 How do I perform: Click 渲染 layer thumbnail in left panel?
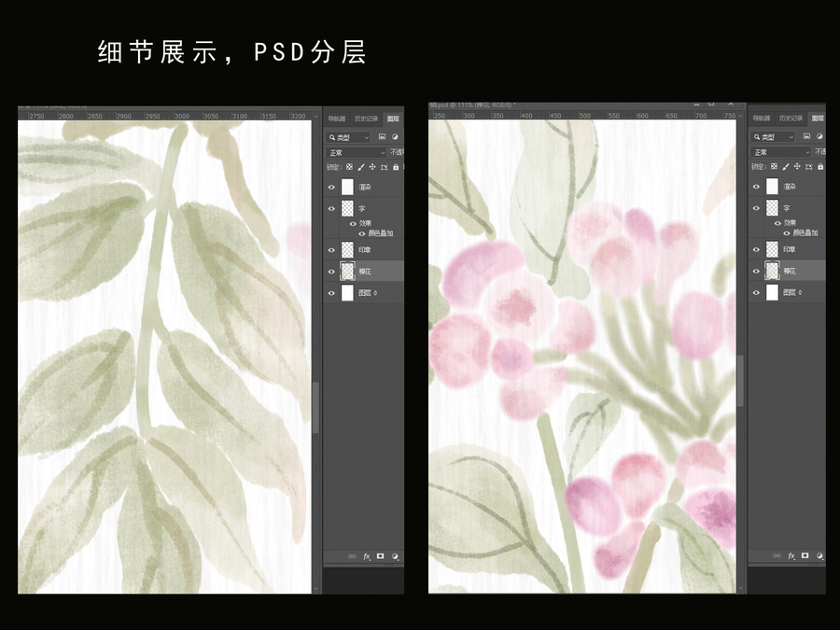(x=347, y=187)
